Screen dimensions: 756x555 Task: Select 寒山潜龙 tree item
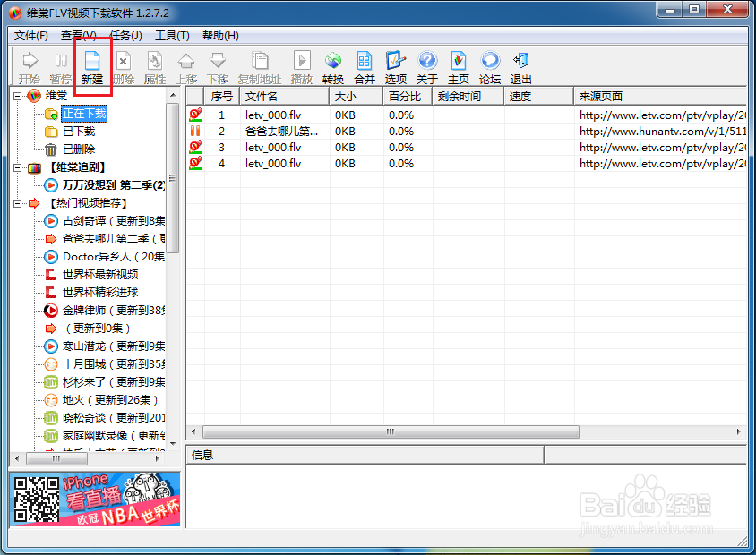click(114, 346)
